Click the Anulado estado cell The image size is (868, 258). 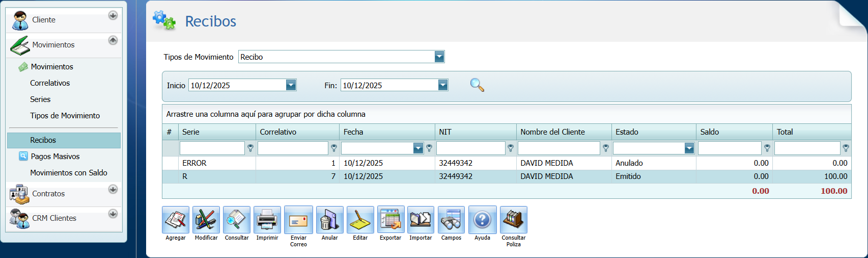click(x=654, y=163)
